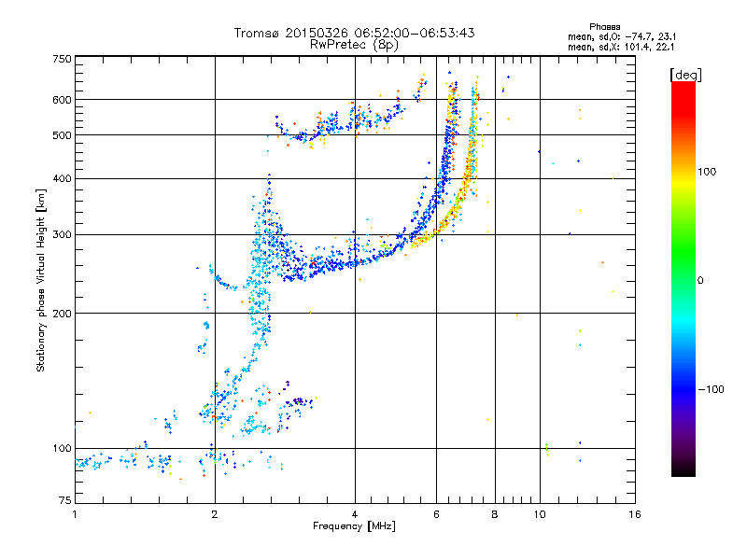Click the 'Phases' header text
Image resolution: width=747 pixels, height=560 pixels.
pyautogui.click(x=604, y=27)
